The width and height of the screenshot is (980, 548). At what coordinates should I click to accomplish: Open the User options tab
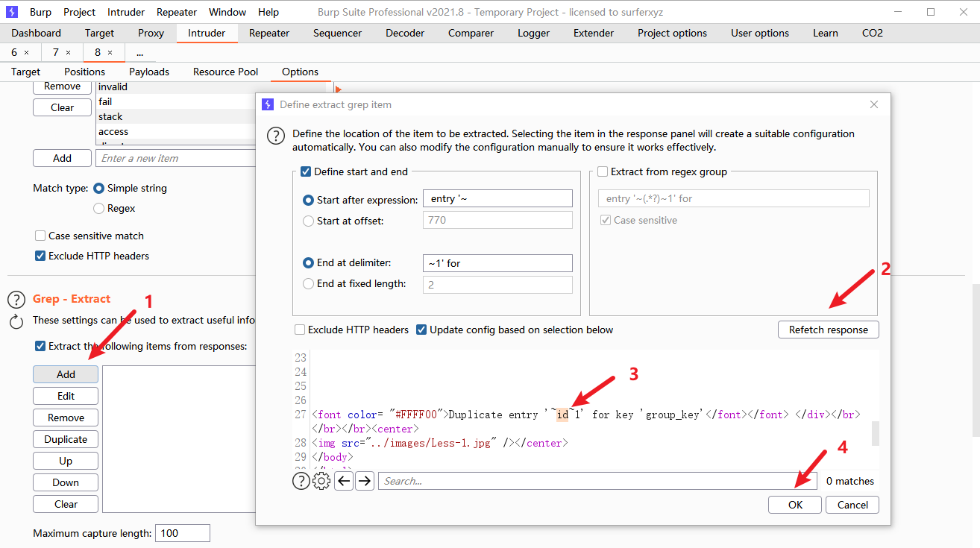(760, 33)
